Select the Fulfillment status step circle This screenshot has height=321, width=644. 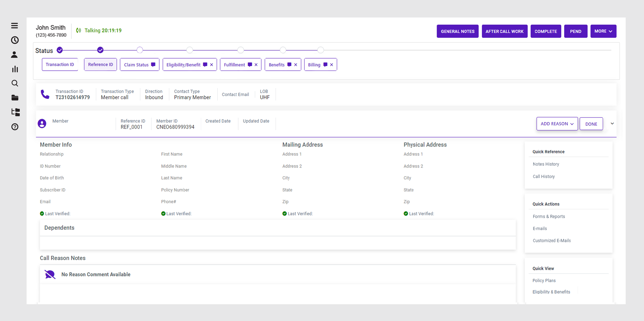[240, 50]
